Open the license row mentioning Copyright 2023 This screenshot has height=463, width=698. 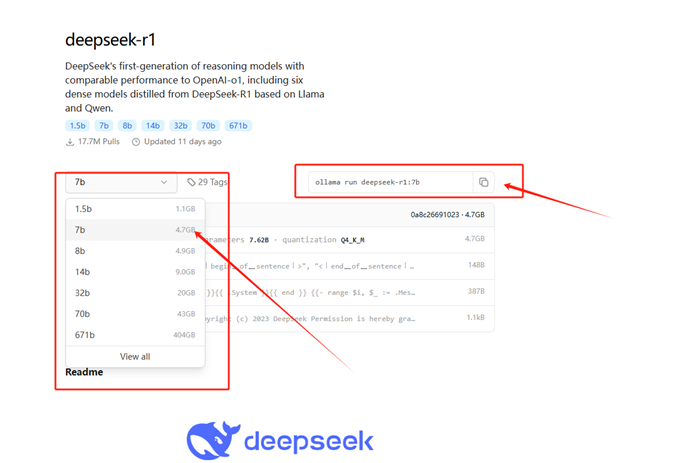pyautogui.click(x=350, y=318)
